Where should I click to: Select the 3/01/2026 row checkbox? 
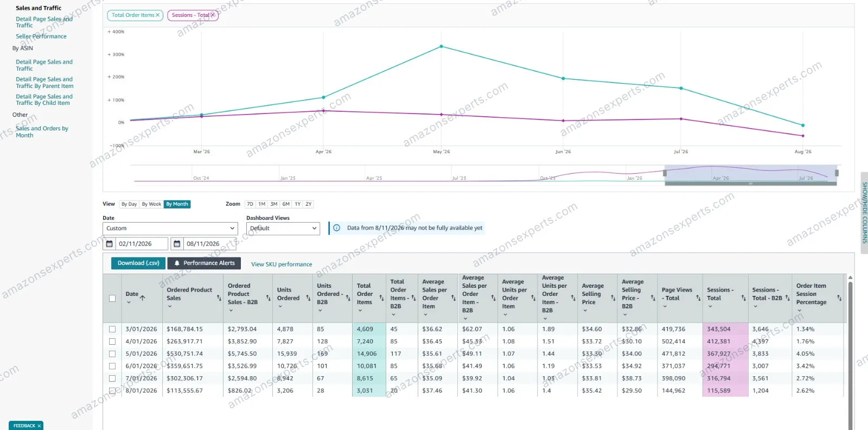coord(112,329)
